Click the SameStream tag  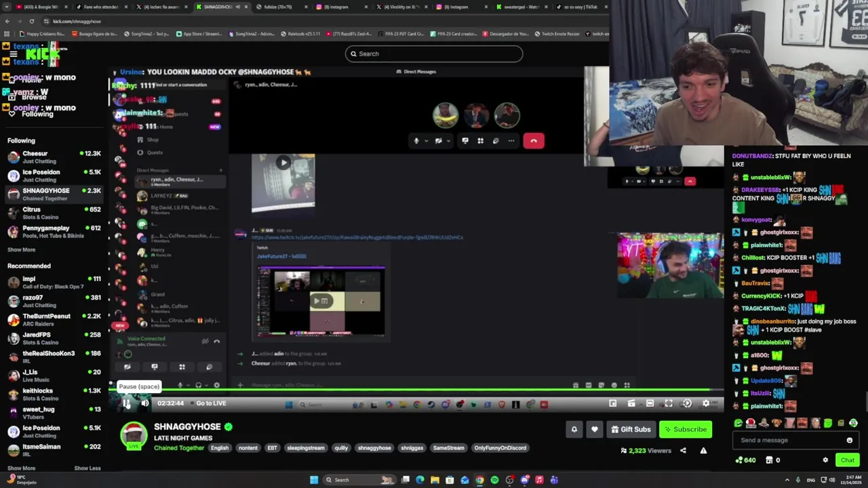pos(449,448)
